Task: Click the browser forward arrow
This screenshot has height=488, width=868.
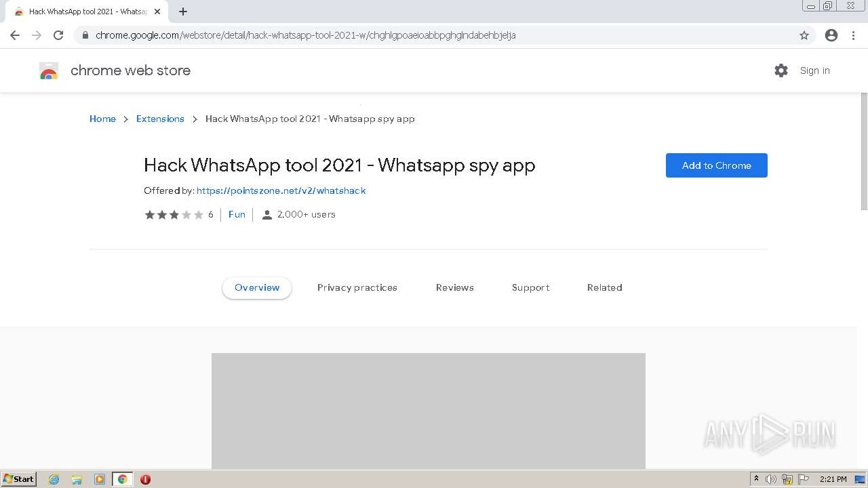Action: pos(37,35)
